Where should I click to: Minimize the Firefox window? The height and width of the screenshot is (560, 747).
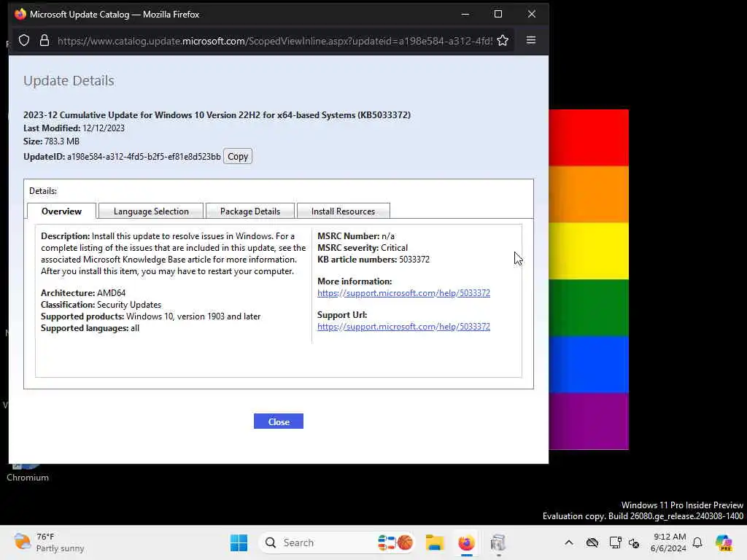point(465,15)
